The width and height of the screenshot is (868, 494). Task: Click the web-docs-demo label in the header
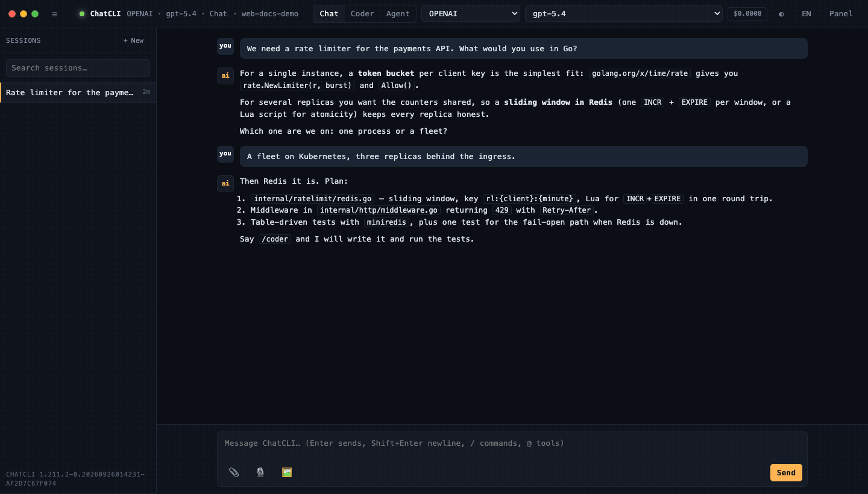270,14
